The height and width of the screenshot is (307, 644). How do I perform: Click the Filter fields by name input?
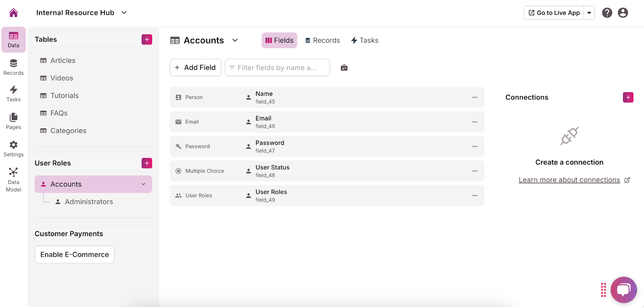(x=277, y=68)
